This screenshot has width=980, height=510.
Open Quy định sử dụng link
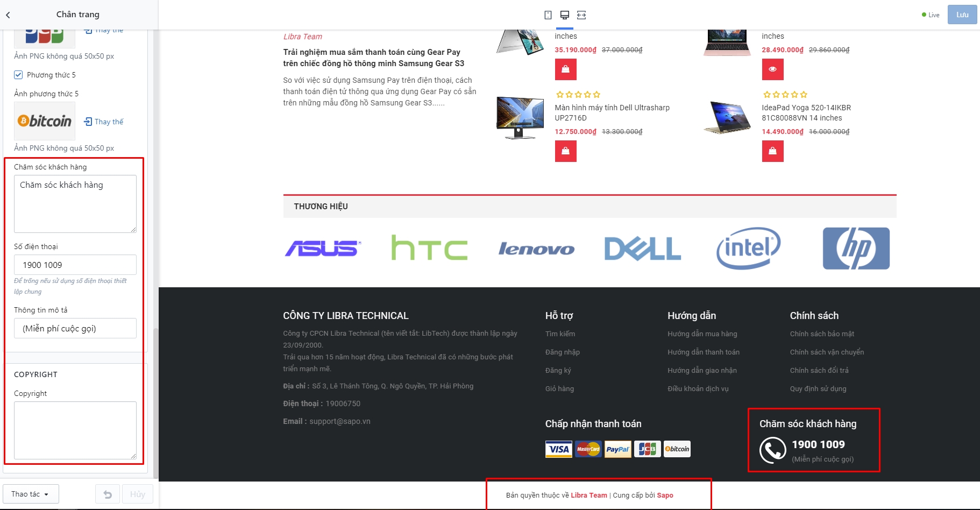point(818,389)
